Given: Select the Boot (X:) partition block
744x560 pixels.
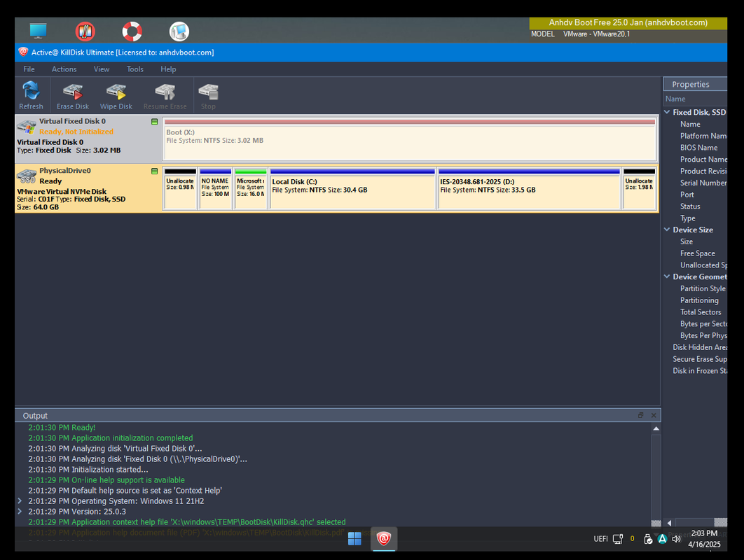Looking at the screenshot, I should pyautogui.click(x=410, y=139).
